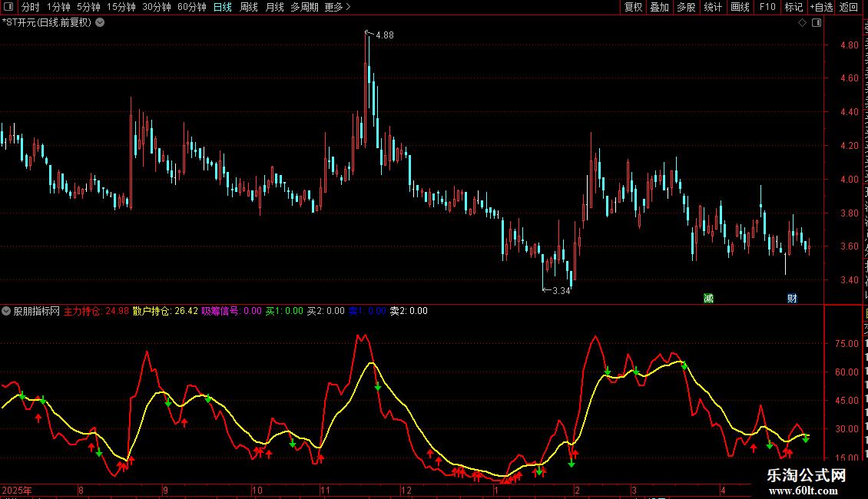
Task: Click the 散户持仓: 26.42 indicator value
Action: point(165,311)
